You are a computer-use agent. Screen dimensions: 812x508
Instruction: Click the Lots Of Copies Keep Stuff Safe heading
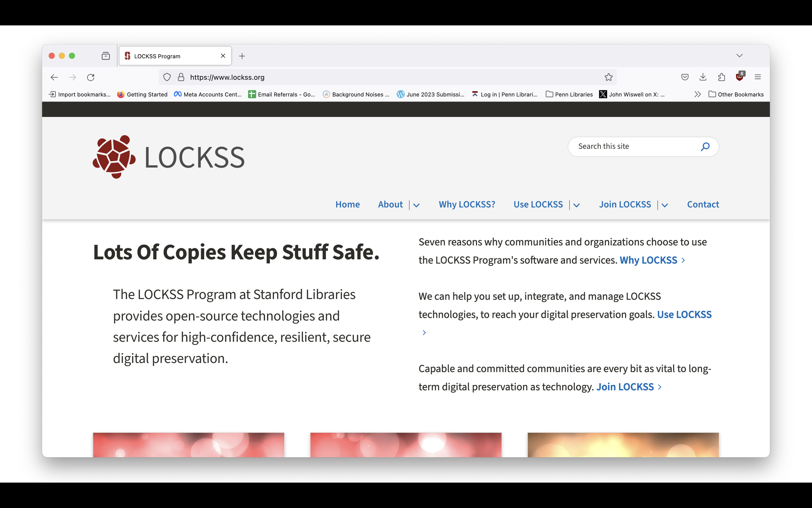pos(236,252)
